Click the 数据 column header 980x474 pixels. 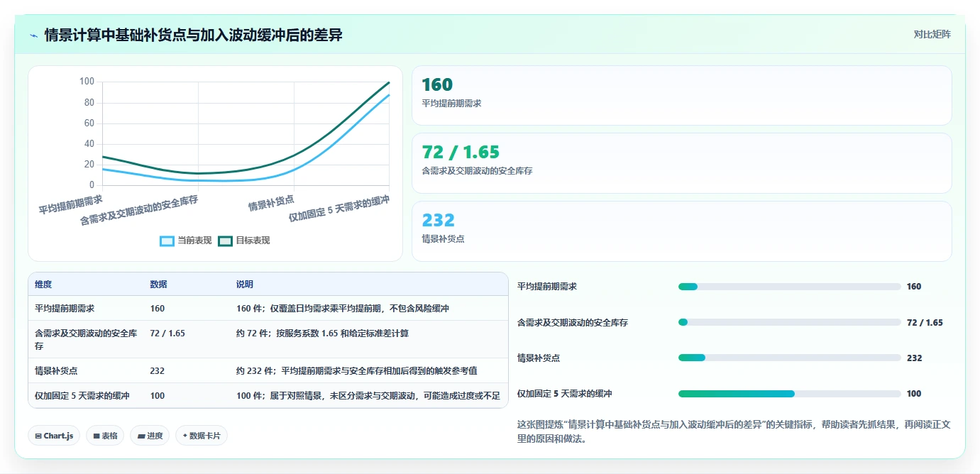click(x=158, y=285)
